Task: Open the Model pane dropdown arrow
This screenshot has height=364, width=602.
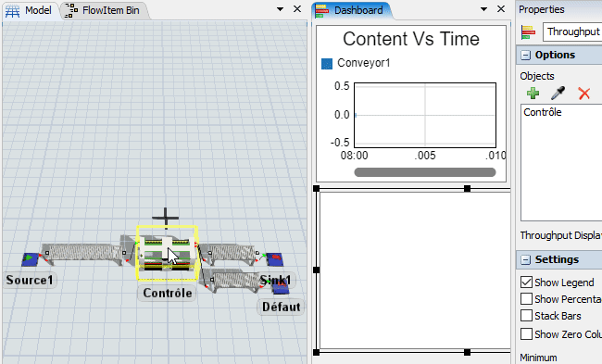Action: pos(281,9)
